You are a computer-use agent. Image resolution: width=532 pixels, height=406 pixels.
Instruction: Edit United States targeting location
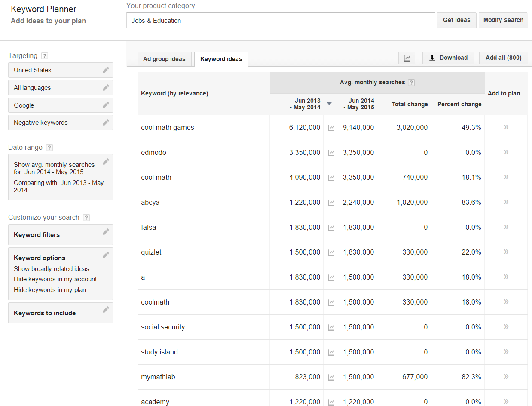[106, 70]
